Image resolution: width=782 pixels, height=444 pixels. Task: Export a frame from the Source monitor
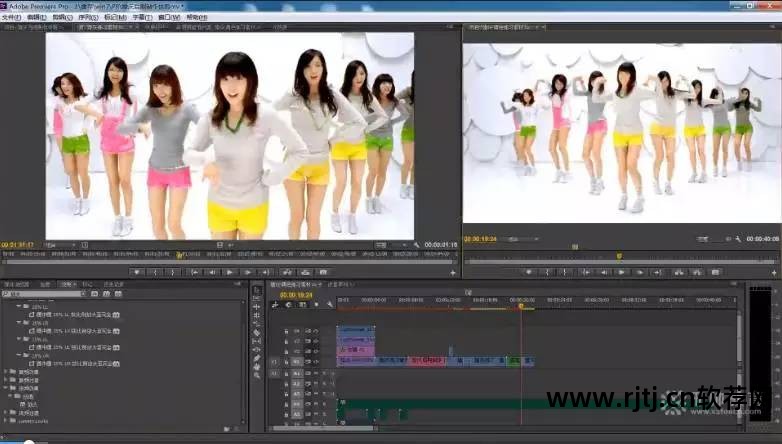click(323, 272)
